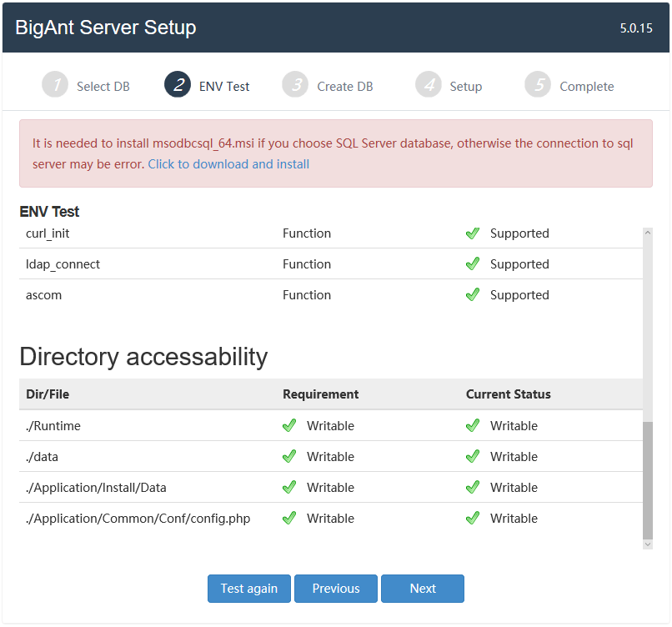This screenshot has height=627, width=672.
Task: Proceed with the Next button
Action: coord(423,589)
